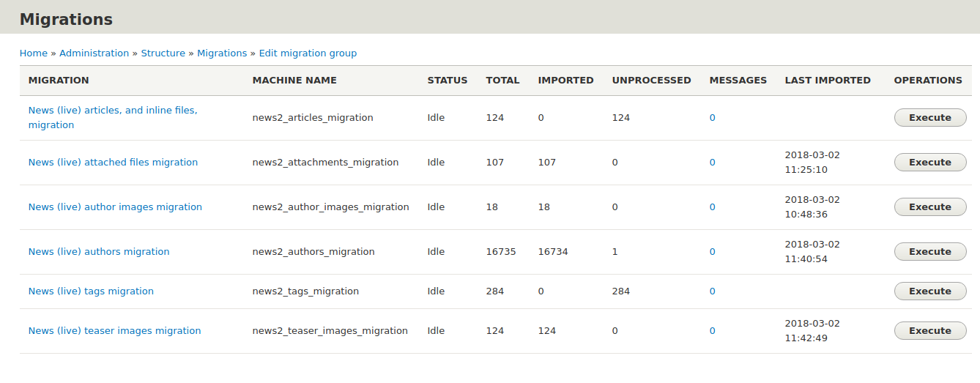This screenshot has width=980, height=383.
Task: Click the Messages column header
Action: click(738, 81)
